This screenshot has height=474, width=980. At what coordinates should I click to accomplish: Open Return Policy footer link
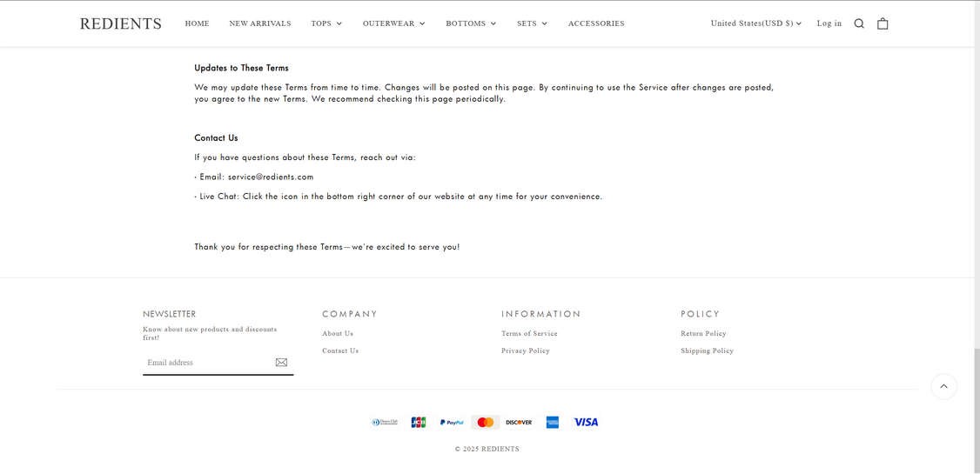704,333
